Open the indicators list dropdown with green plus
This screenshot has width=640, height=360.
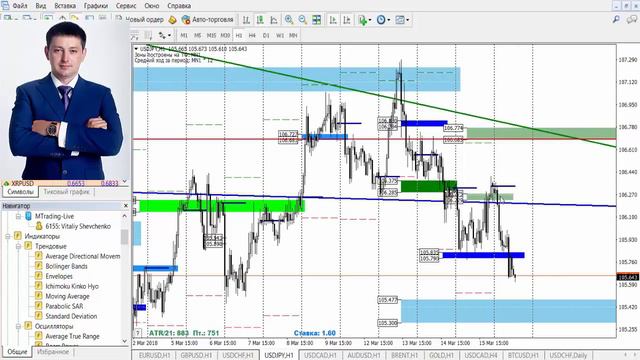pos(364,20)
